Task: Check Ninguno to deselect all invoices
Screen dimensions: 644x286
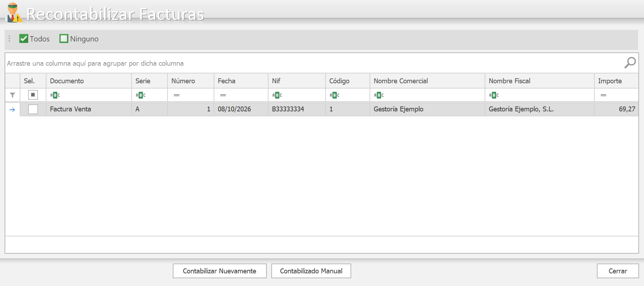Action: (79, 39)
